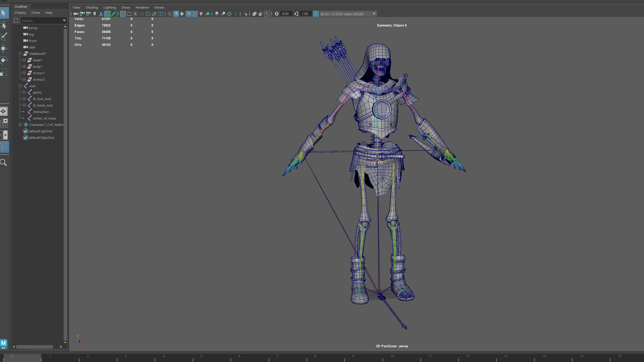Switch to four-pane layout icon

pyautogui.click(x=4, y=123)
